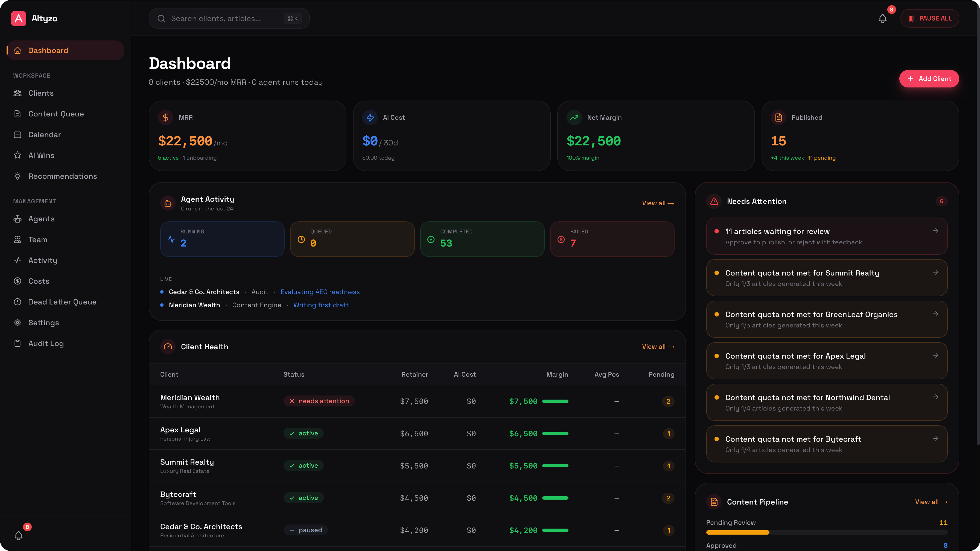Click the arrow on Northwind Dental quota alert

935,397
